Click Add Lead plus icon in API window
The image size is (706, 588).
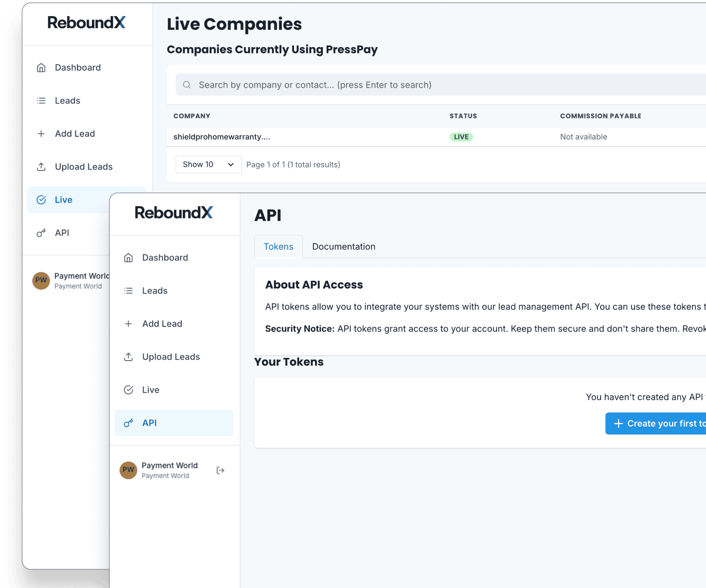pos(129,324)
